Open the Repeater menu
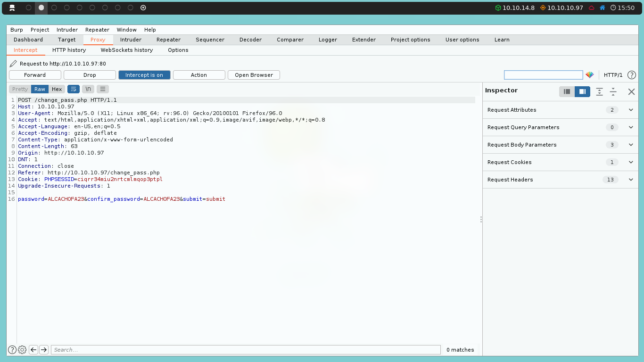Screen dimensions: 644x362 point(97,30)
